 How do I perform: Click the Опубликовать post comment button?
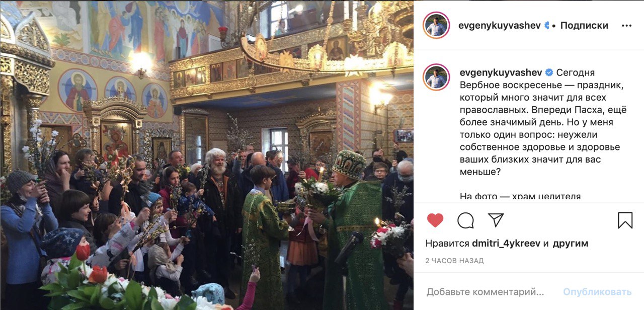click(597, 292)
